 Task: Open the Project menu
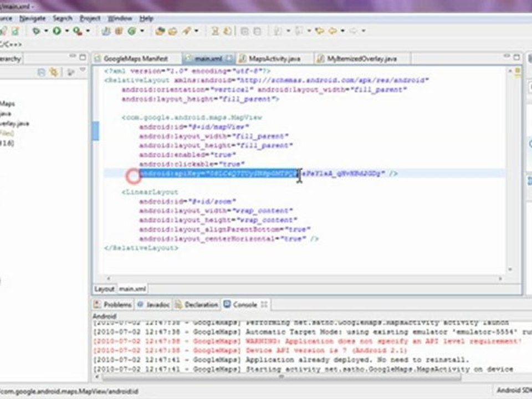pyautogui.click(x=90, y=18)
